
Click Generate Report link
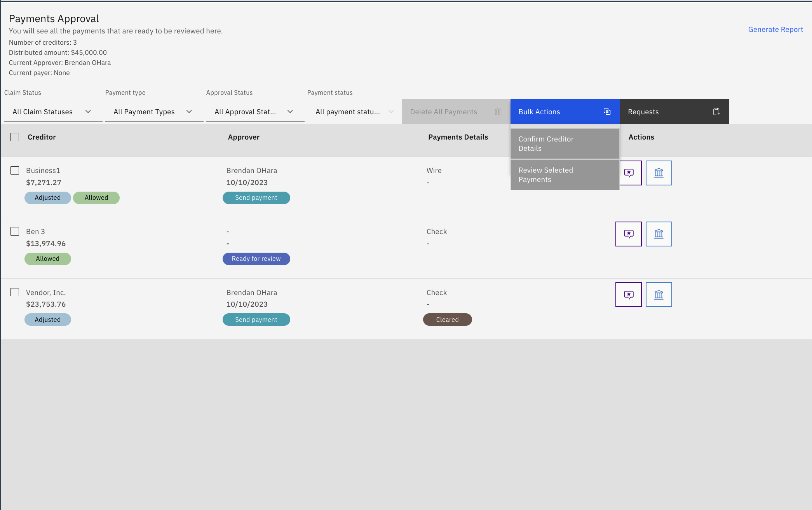click(x=776, y=29)
